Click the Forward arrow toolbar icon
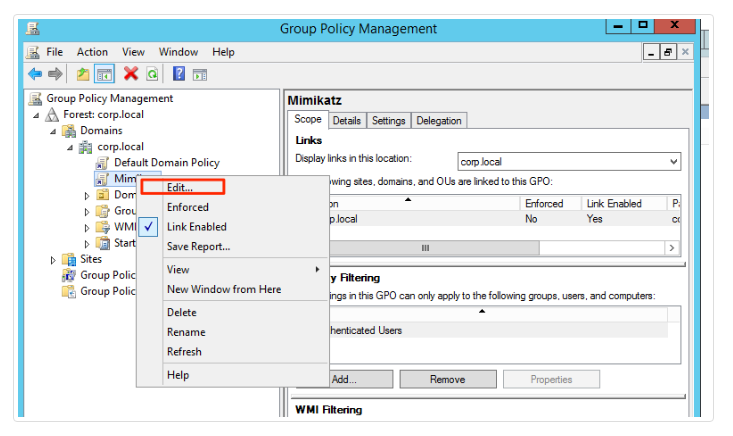Image resolution: width=733 pixels, height=436 pixels. [x=55, y=74]
